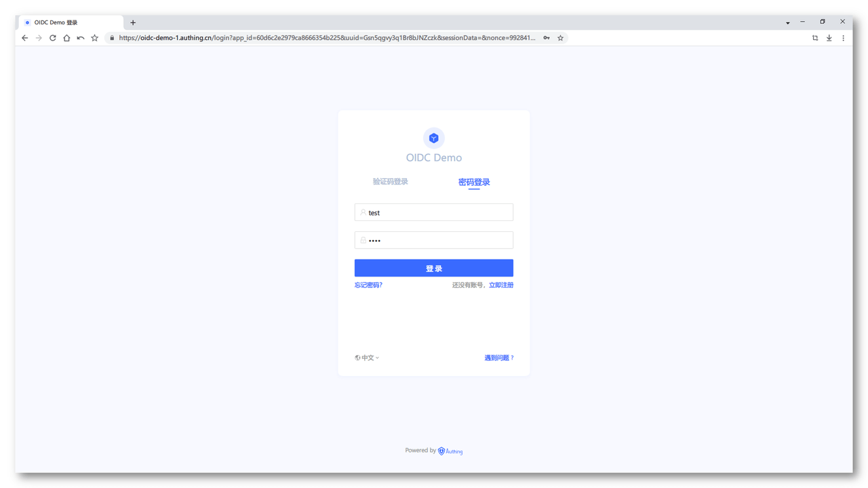Open downloads with the download arrow icon
868x488 pixels.
[x=829, y=38]
